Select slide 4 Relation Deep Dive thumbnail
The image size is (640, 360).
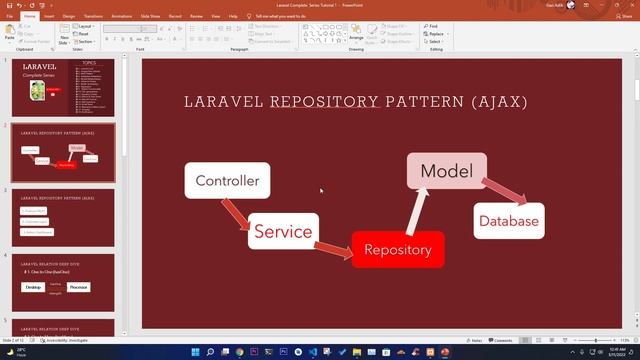[x=63, y=282]
